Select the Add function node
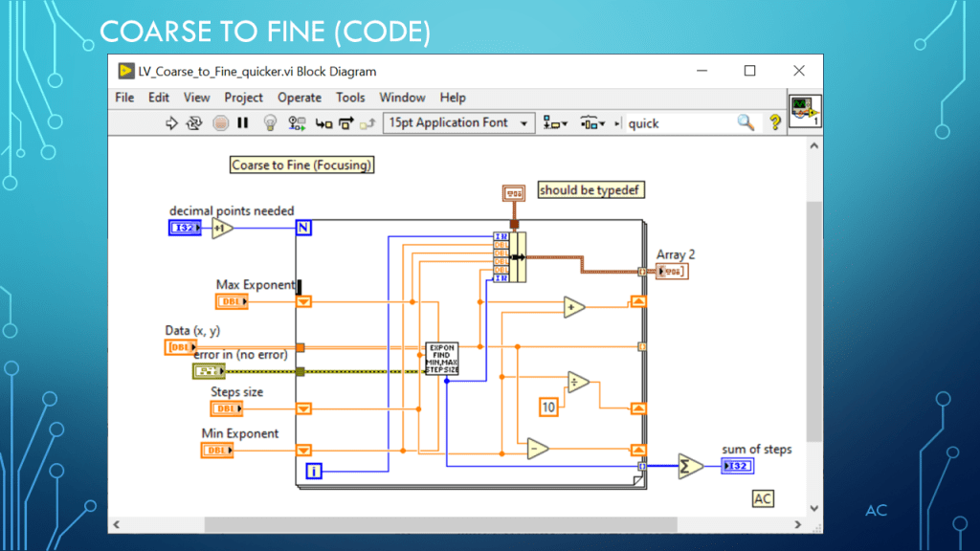This screenshot has width=980, height=551. pyautogui.click(x=574, y=307)
